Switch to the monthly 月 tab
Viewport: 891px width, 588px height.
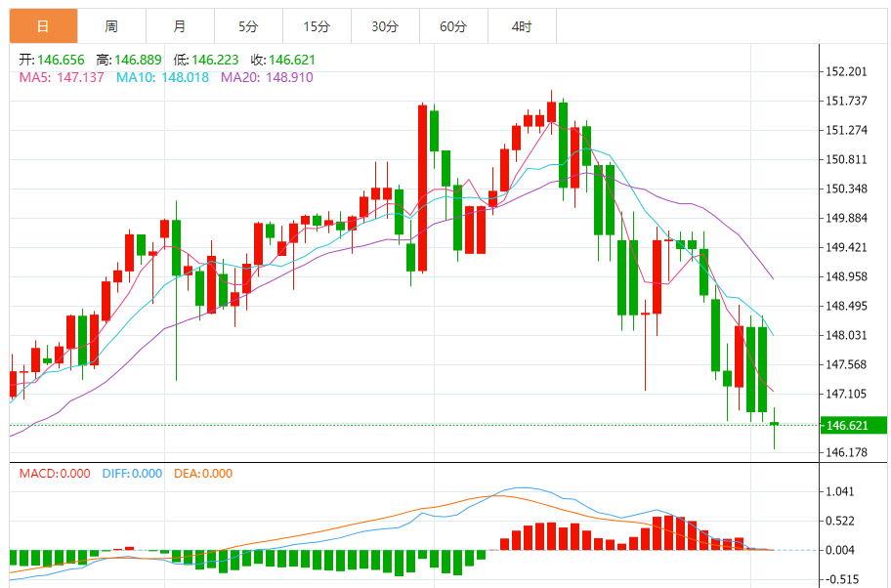tap(180, 26)
